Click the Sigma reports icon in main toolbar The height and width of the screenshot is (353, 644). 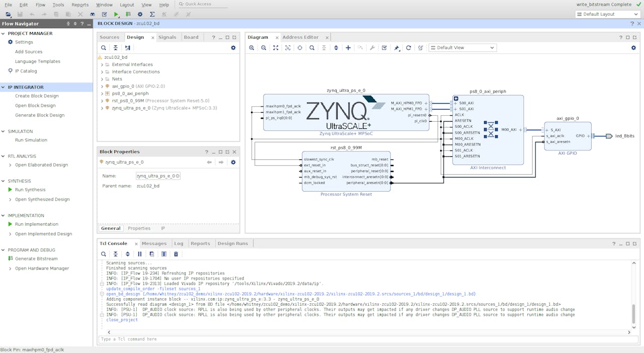click(x=152, y=15)
